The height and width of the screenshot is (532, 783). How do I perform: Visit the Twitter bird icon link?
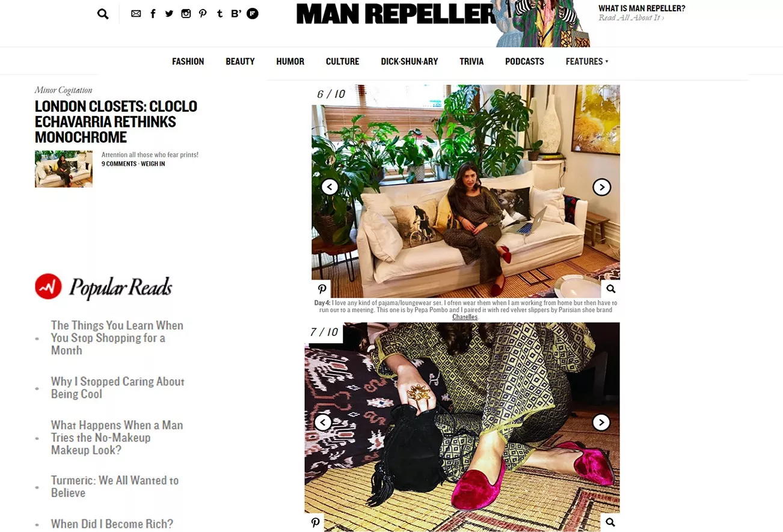(169, 14)
